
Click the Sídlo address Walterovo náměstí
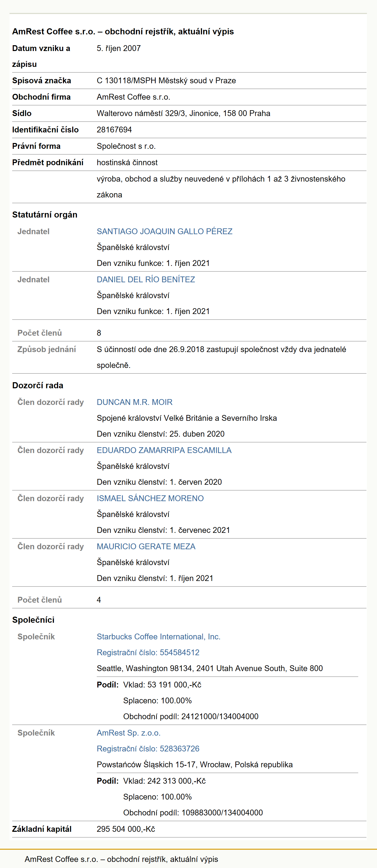[x=183, y=113]
